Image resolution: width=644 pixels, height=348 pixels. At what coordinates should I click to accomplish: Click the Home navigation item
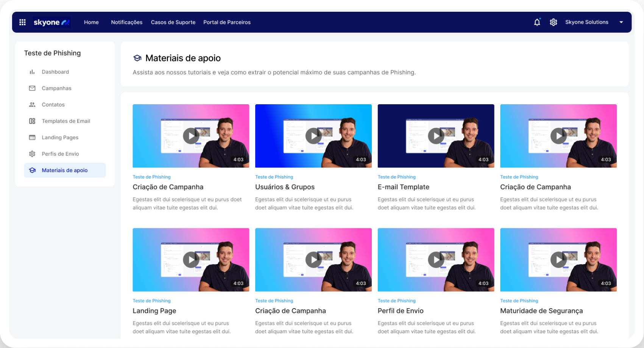(91, 22)
